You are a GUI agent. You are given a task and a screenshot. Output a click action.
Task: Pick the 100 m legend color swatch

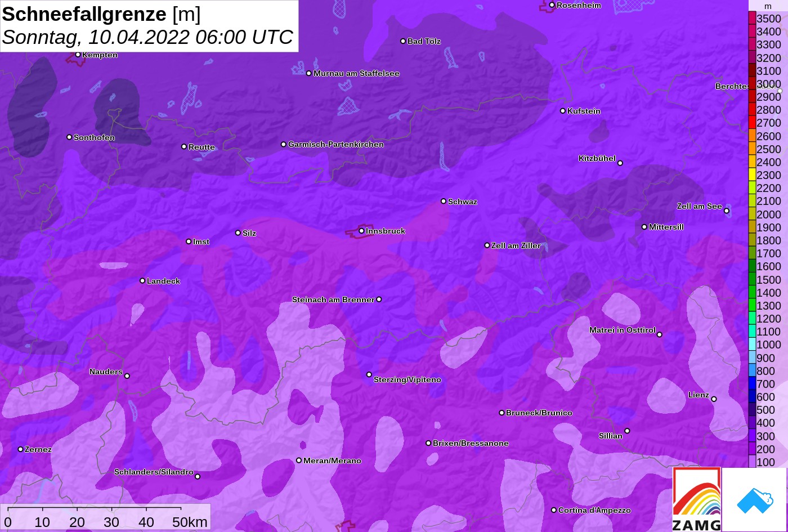[752, 462]
